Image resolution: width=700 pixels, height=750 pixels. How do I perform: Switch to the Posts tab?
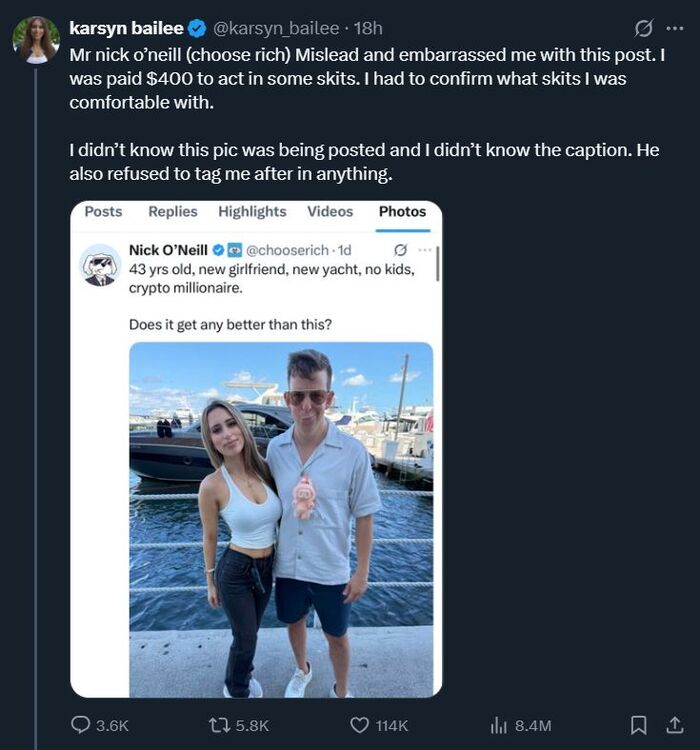[103, 211]
